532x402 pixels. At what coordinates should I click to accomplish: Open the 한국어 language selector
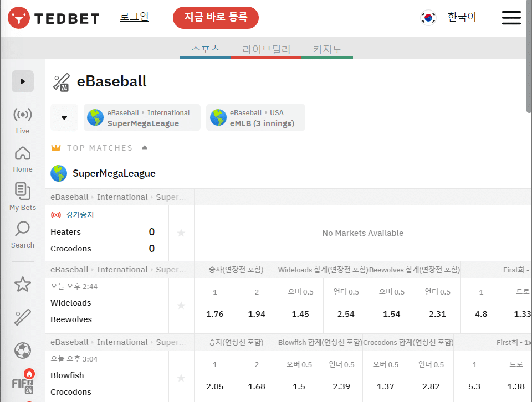pyautogui.click(x=462, y=17)
